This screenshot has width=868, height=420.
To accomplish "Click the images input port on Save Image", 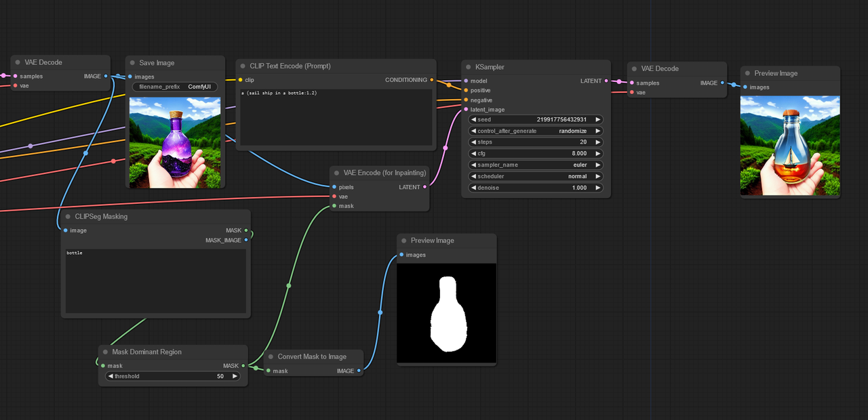I will pos(130,77).
